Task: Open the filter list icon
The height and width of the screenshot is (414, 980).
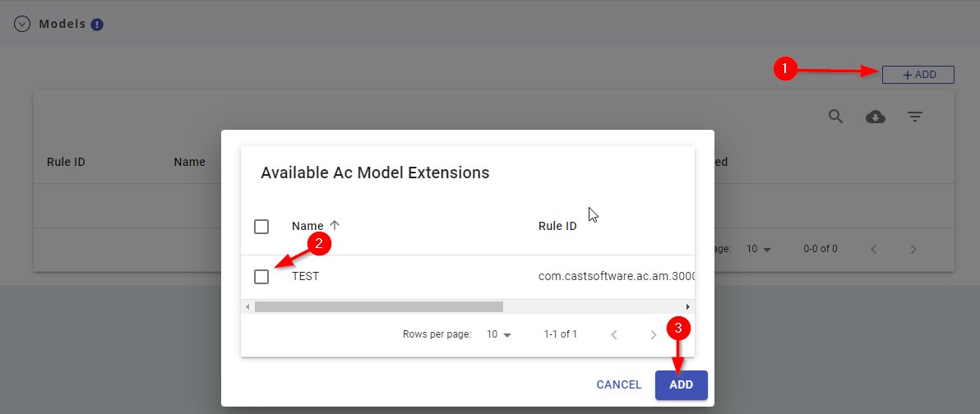Action: click(914, 117)
